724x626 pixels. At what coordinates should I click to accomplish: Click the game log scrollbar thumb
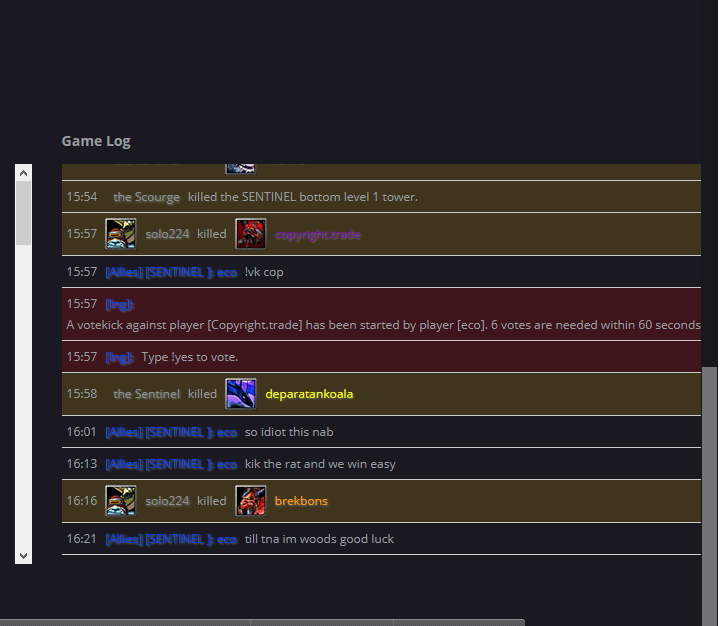tap(24, 213)
